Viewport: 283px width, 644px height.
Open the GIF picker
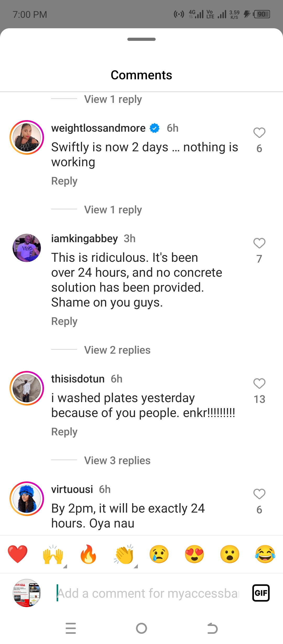(261, 593)
